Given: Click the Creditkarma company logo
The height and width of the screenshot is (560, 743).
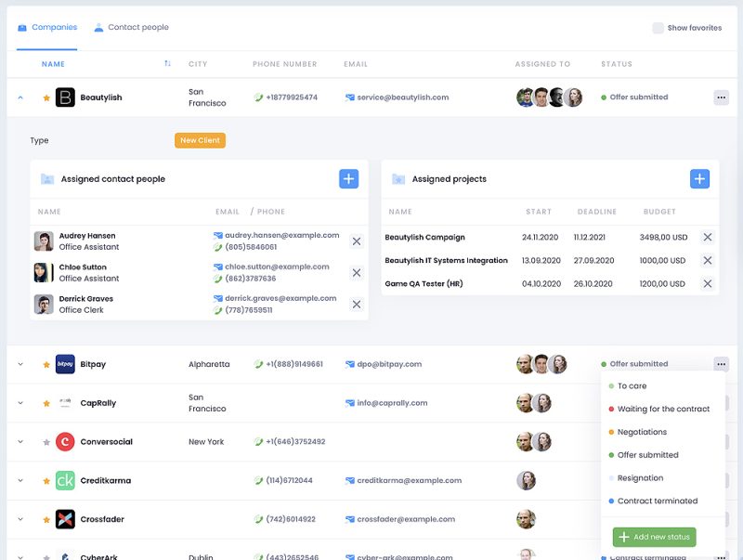Looking at the screenshot, I should point(65,480).
